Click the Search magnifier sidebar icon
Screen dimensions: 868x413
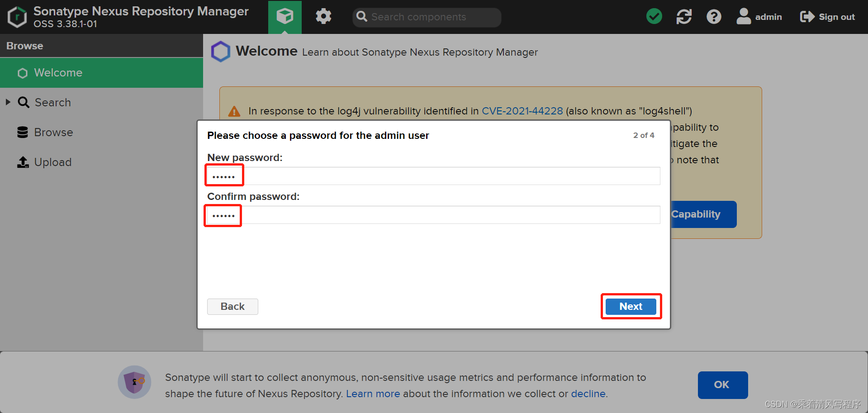[24, 102]
